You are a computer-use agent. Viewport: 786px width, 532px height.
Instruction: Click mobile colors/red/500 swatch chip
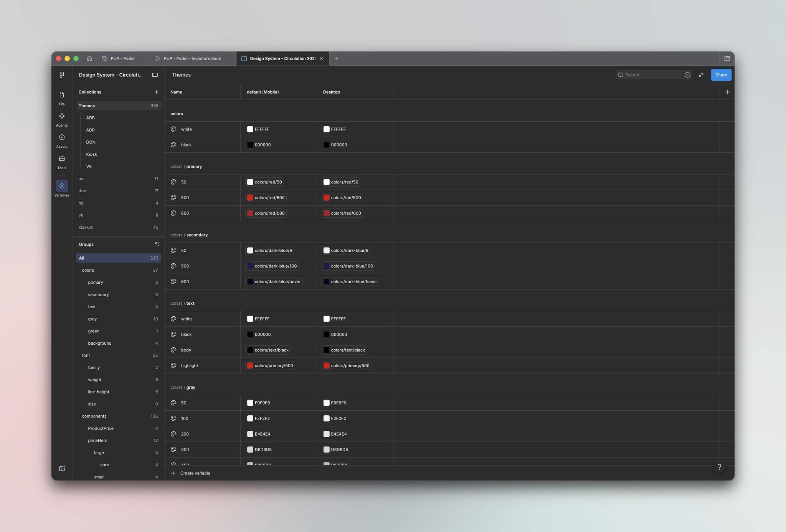[x=266, y=198]
